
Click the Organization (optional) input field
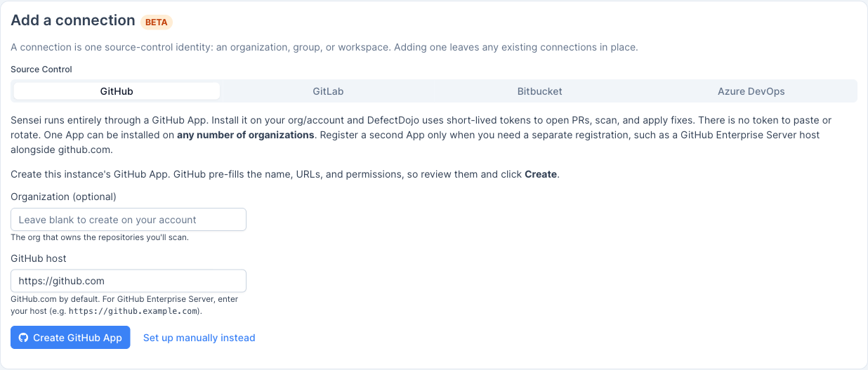point(129,220)
